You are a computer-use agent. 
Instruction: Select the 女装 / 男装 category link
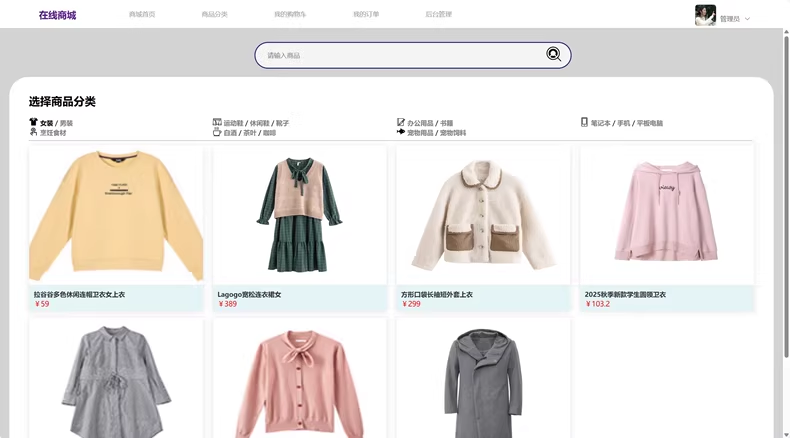click(56, 123)
